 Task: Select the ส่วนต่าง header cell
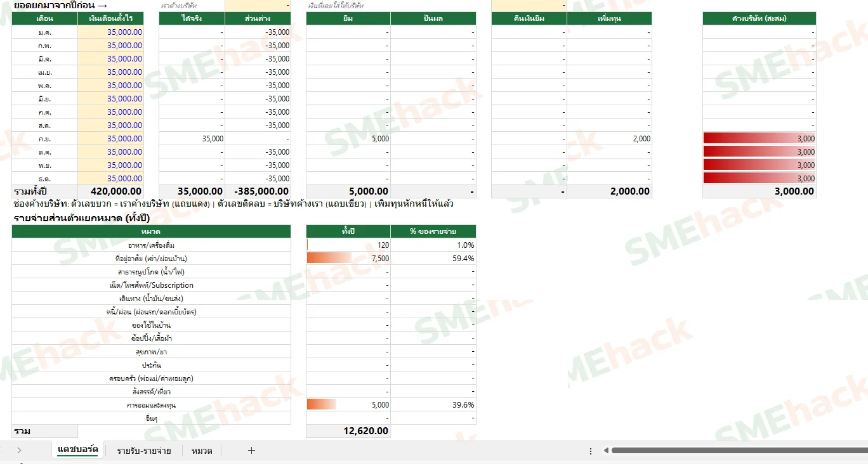click(258, 18)
